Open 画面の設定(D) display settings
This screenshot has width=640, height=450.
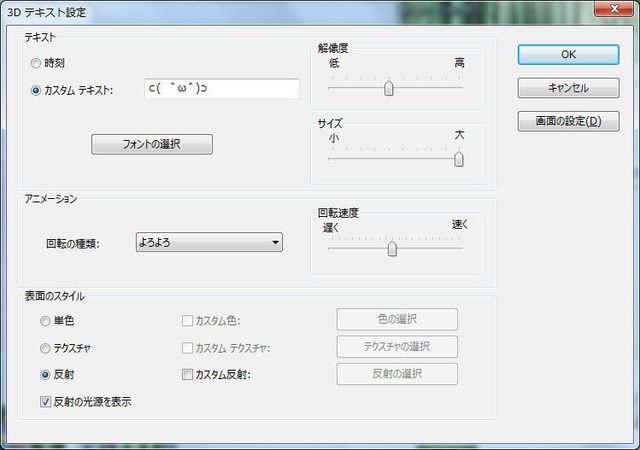(x=569, y=121)
